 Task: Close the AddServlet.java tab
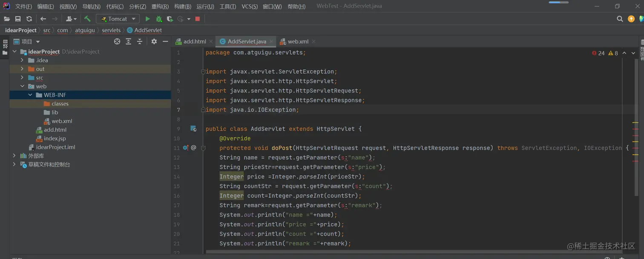click(271, 41)
